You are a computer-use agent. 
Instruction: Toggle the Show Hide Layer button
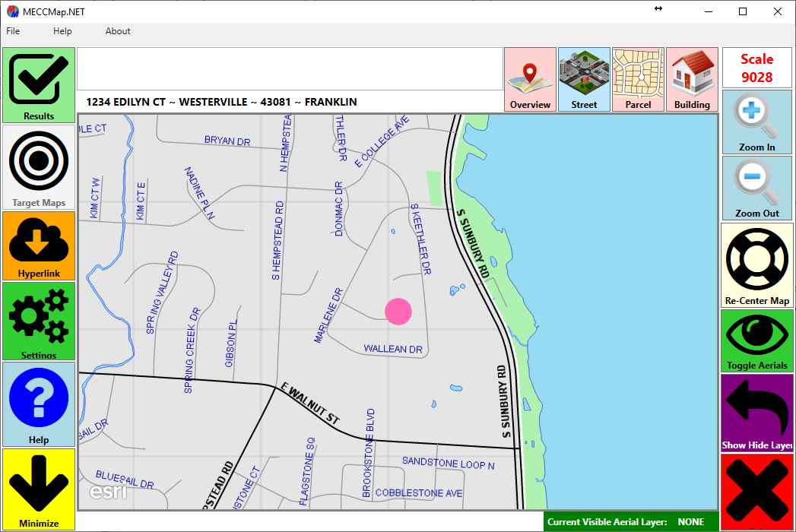point(756,413)
